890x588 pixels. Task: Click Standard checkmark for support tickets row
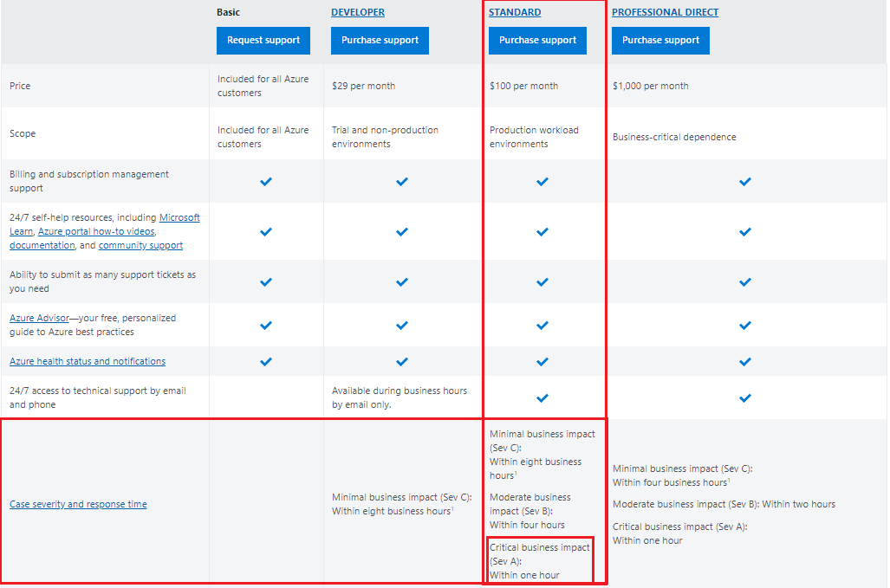tap(542, 281)
